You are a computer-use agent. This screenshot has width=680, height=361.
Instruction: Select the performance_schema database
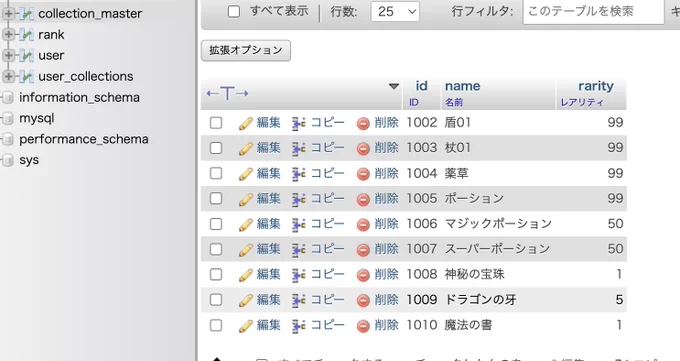pyautogui.click(x=84, y=139)
